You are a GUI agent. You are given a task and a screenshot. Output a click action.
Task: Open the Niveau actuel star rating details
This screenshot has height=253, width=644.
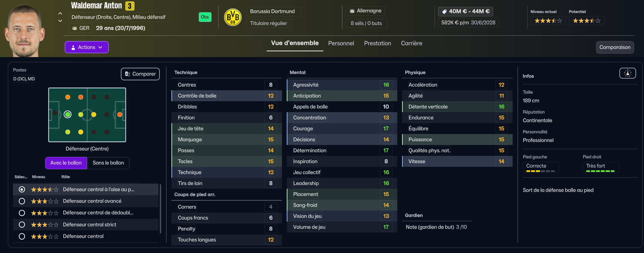tap(548, 21)
